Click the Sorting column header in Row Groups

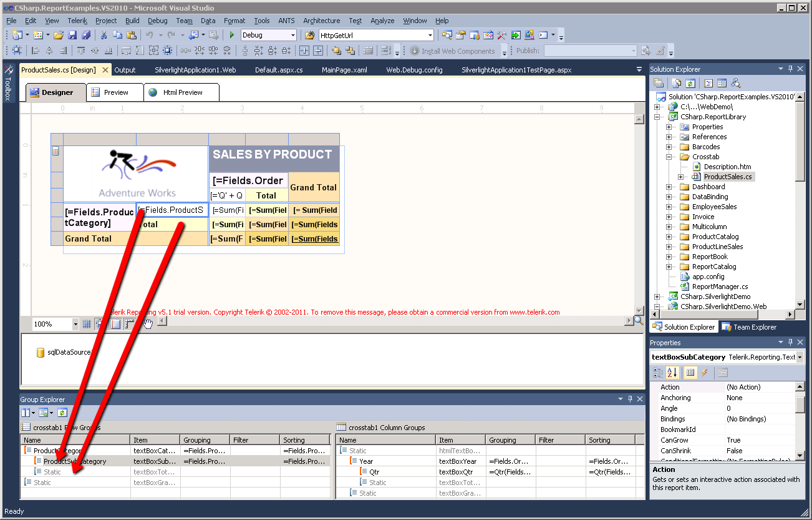[305, 440]
